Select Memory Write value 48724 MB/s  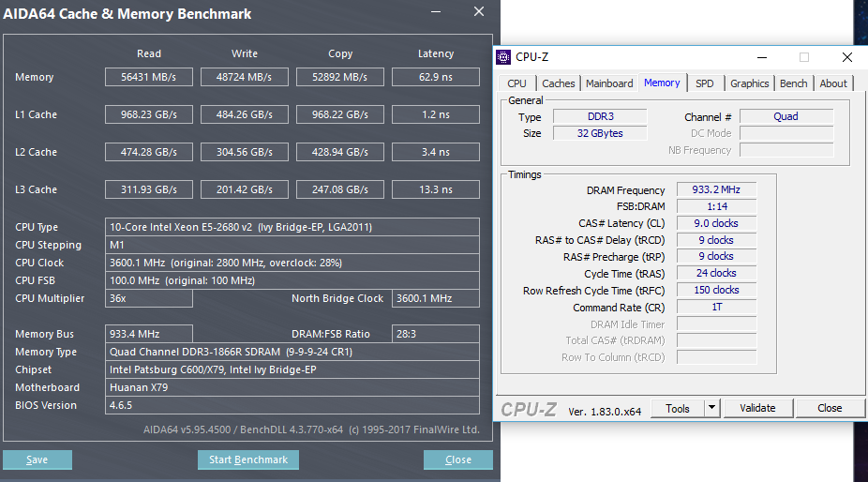pyautogui.click(x=244, y=77)
